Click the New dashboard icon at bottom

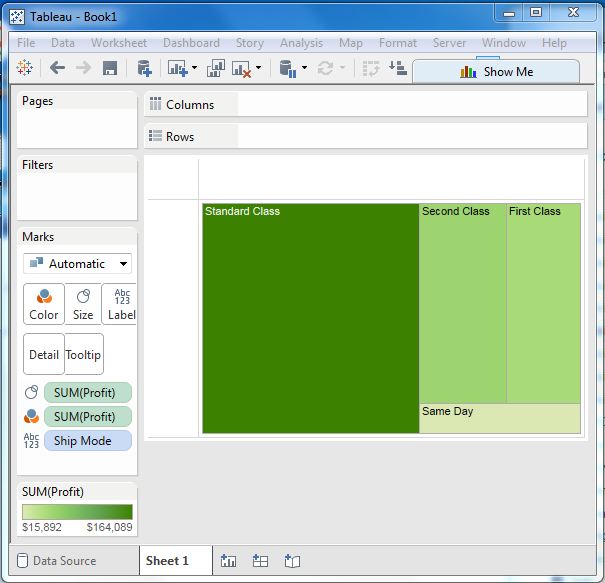click(x=260, y=561)
